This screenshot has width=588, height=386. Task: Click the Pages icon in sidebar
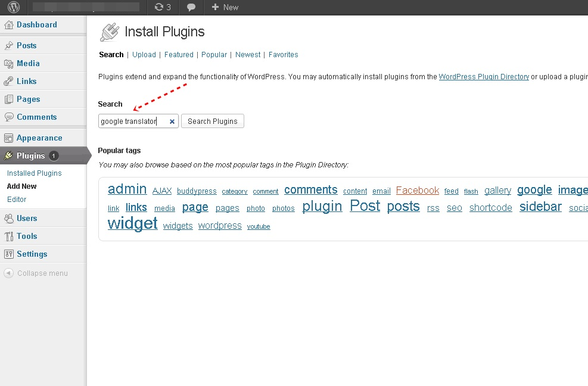point(8,99)
